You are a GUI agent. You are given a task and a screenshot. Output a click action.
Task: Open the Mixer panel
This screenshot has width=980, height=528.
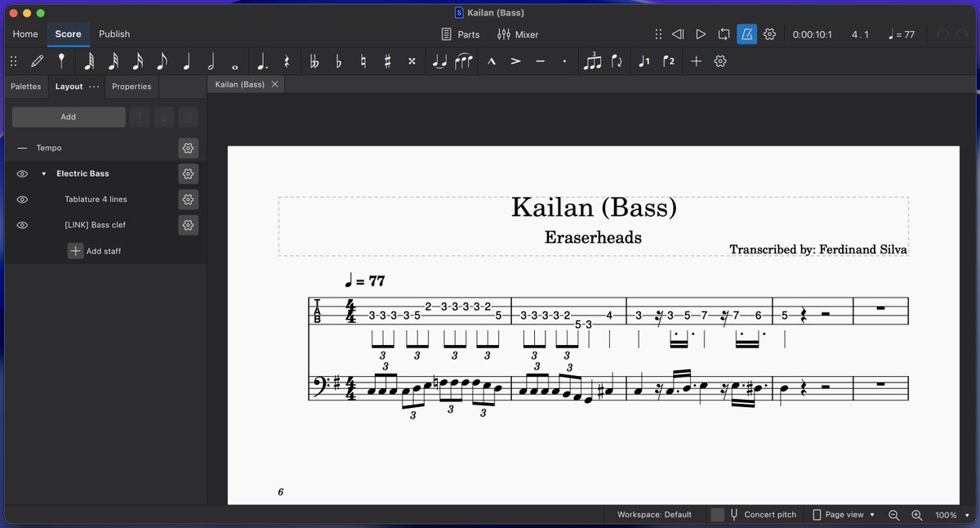coord(518,34)
